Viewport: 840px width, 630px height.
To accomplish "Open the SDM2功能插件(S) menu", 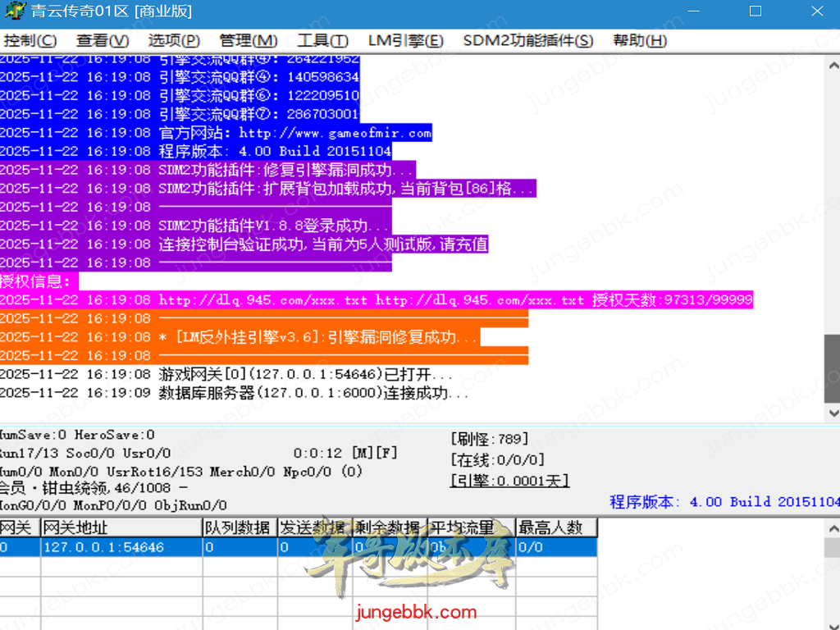I will point(527,41).
